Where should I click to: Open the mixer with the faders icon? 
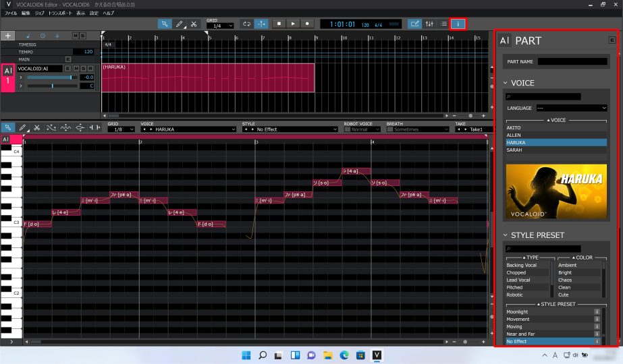click(429, 24)
